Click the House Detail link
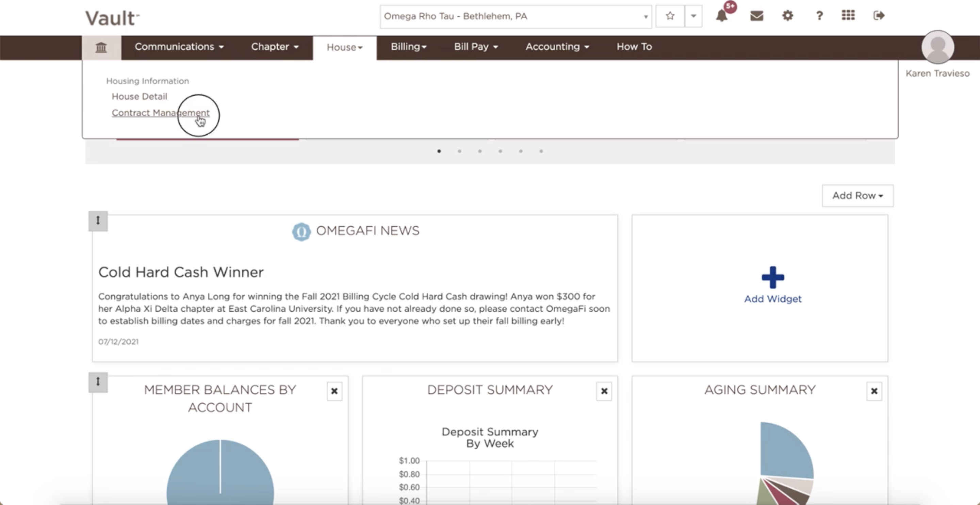Image resolution: width=980 pixels, height=505 pixels. [x=139, y=96]
